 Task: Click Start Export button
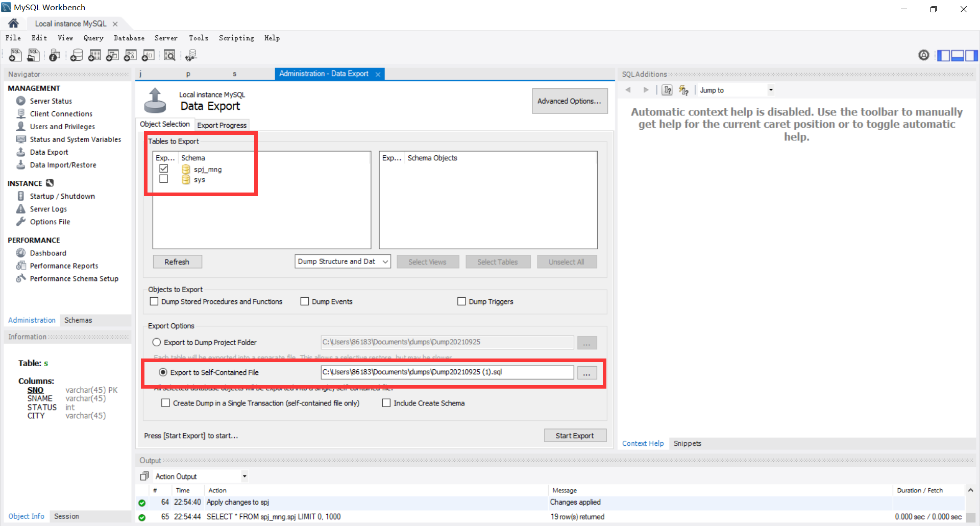click(x=575, y=436)
